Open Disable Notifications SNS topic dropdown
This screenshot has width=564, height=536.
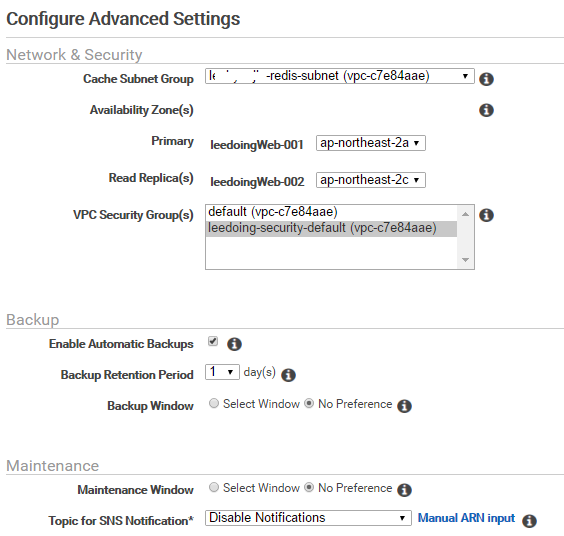pyautogui.click(x=308, y=518)
